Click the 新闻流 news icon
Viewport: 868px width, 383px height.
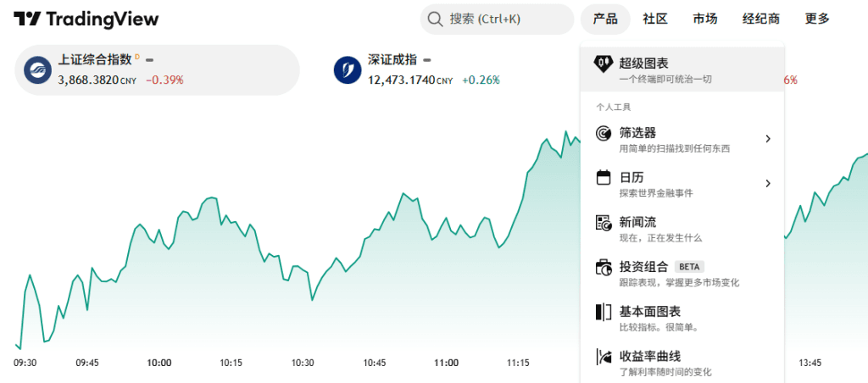pos(603,223)
